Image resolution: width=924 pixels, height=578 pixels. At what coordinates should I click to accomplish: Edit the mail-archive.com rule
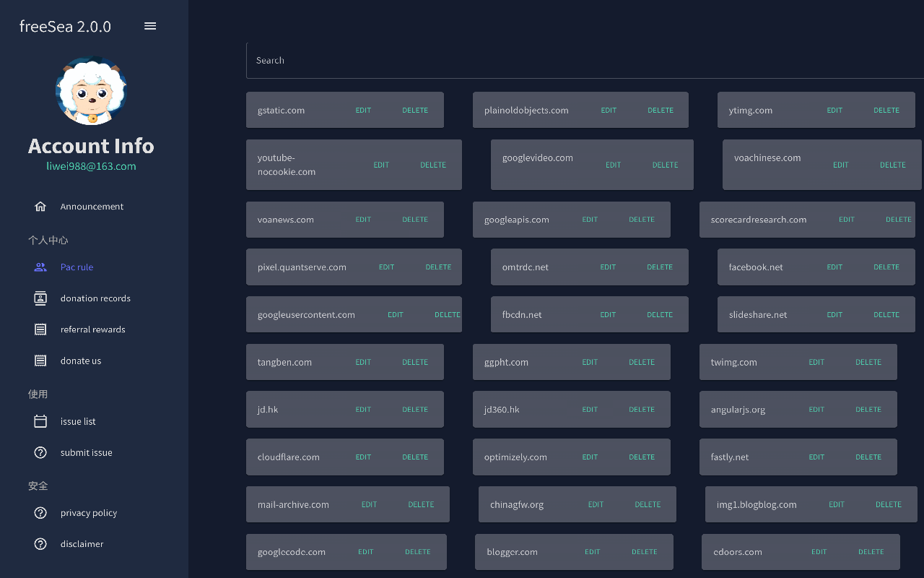tap(369, 505)
